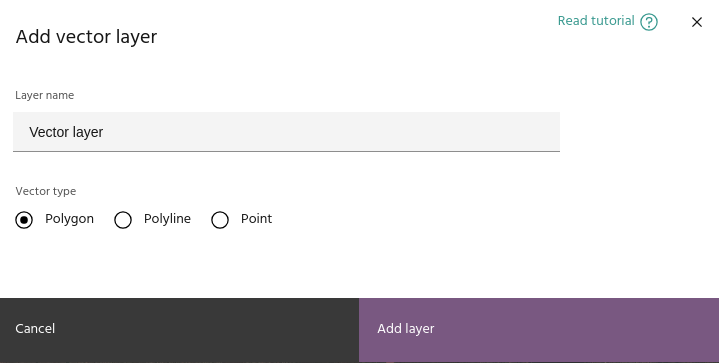Close the Add vector layer dialog
719x363 pixels.
[x=697, y=22]
